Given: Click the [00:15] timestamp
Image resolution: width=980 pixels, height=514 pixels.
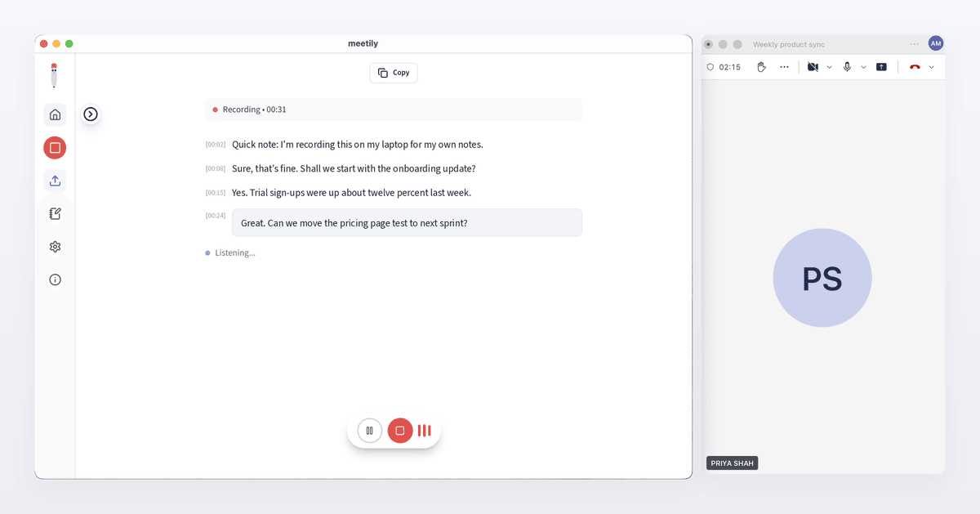Looking at the screenshot, I should [216, 193].
